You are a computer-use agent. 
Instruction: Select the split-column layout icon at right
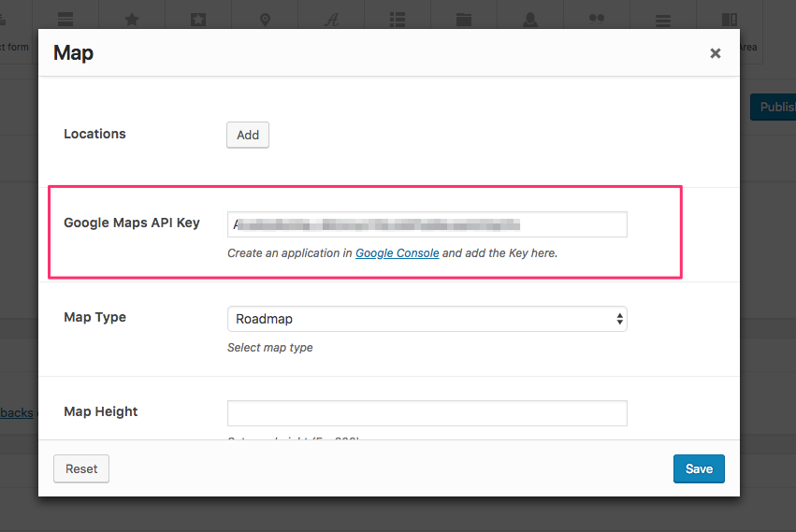pyautogui.click(x=730, y=20)
